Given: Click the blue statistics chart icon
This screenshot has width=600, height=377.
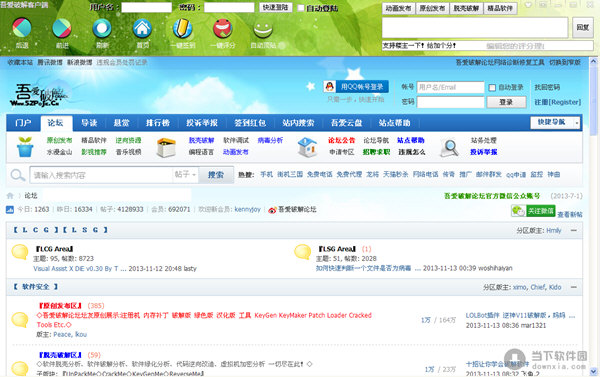Looking at the screenshot, I should (10, 209).
